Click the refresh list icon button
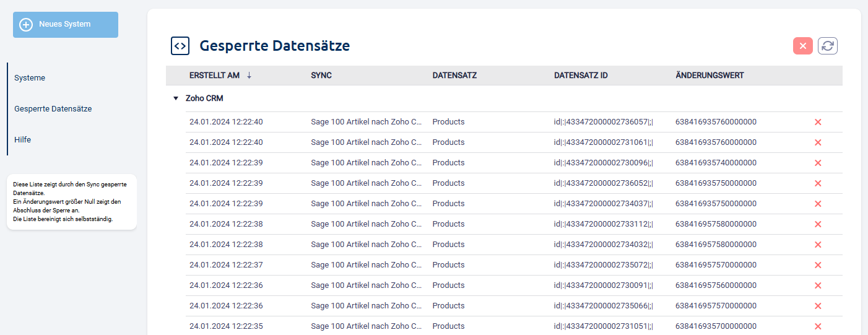The height and width of the screenshot is (335, 868). [828, 46]
